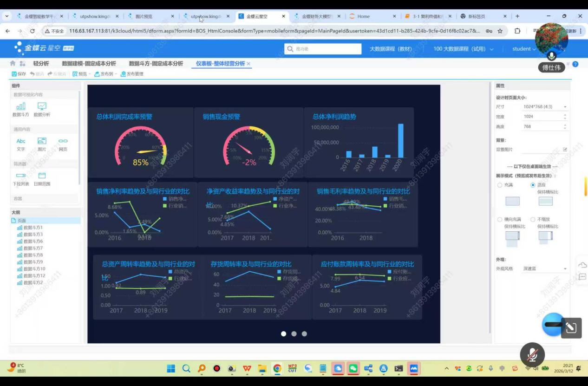
Task: Click the 保存 save button
Action: coord(19,74)
